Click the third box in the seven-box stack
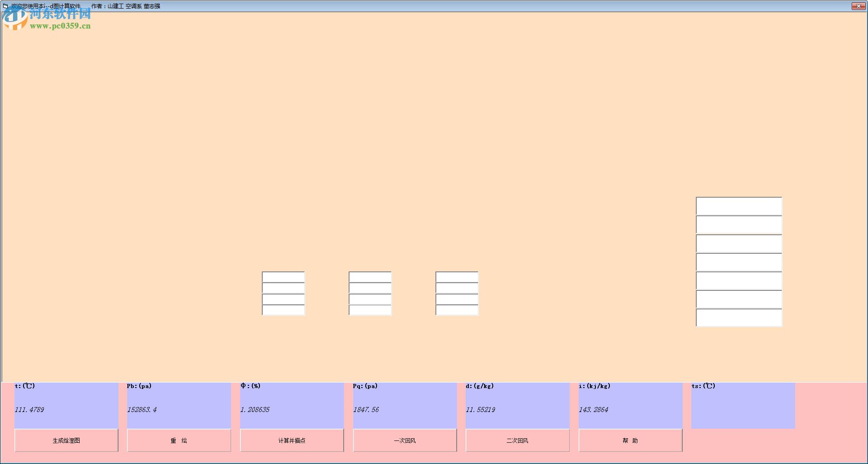868x464 pixels. pyautogui.click(x=739, y=244)
